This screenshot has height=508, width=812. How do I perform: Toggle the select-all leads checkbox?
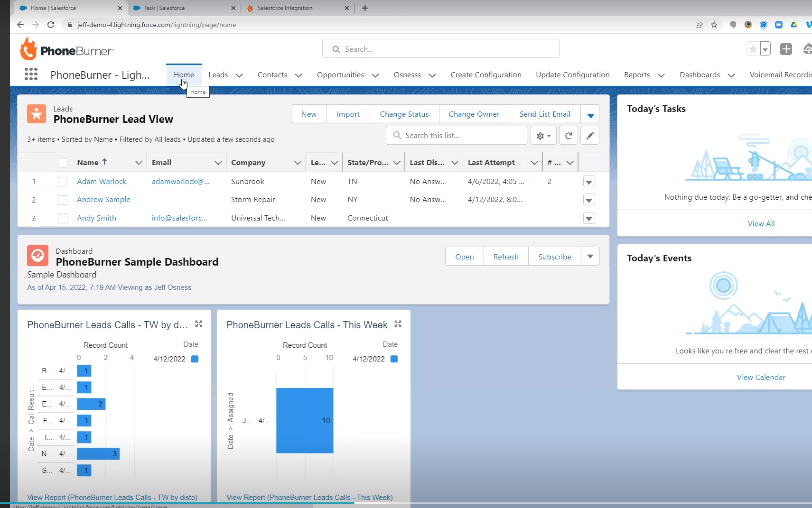(x=63, y=163)
